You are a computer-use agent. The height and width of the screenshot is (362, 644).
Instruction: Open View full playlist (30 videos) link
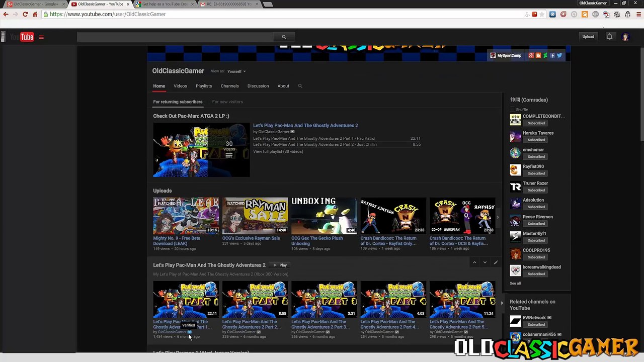click(x=278, y=151)
